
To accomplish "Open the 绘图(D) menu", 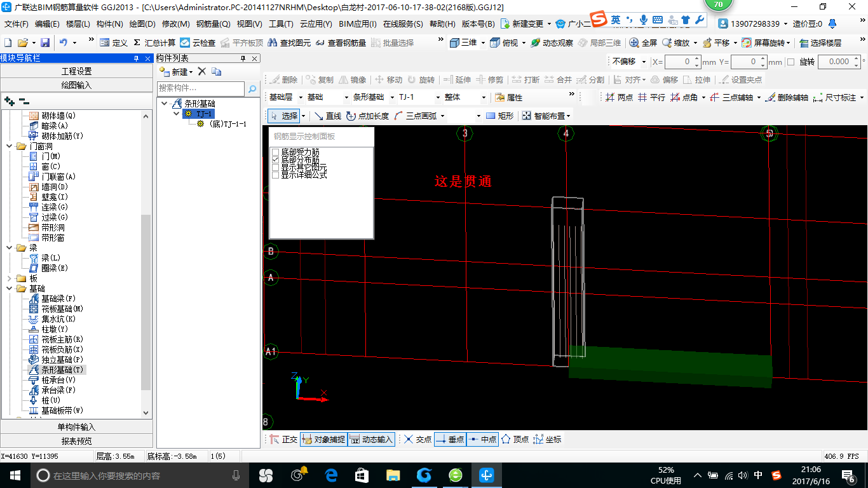I will [142, 24].
